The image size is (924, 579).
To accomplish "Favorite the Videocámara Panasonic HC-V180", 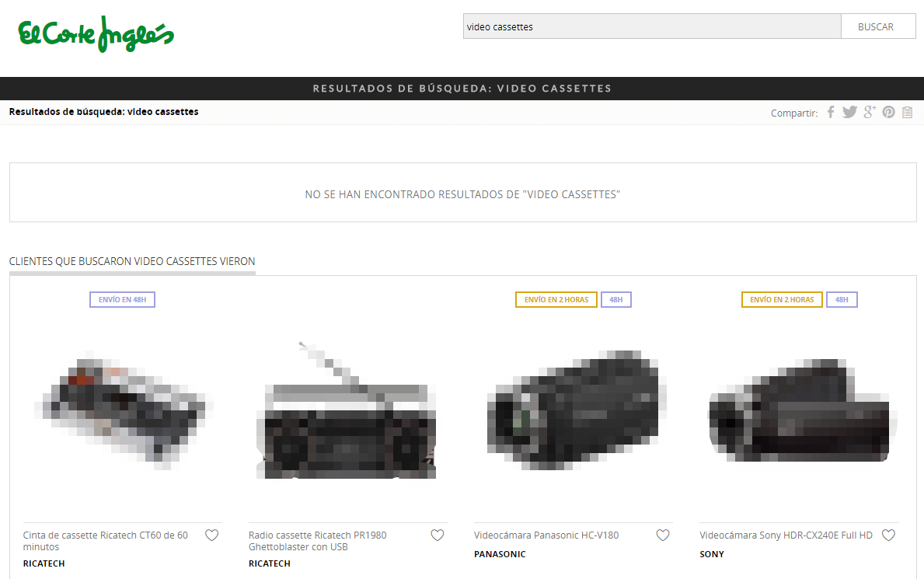I will (663, 535).
